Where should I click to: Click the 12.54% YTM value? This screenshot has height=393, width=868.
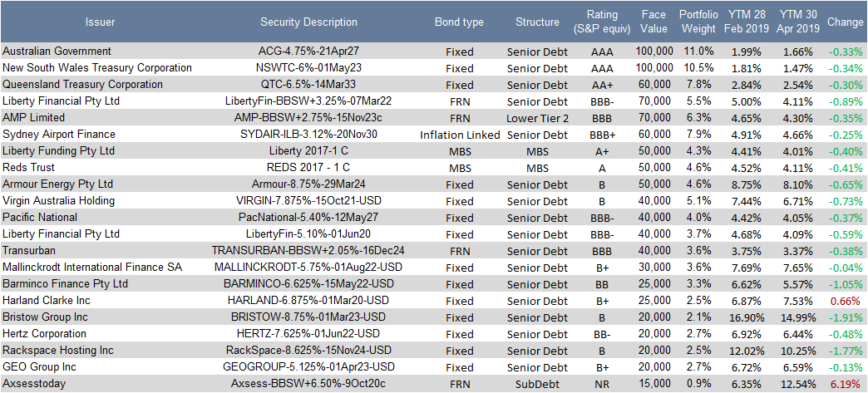click(797, 384)
